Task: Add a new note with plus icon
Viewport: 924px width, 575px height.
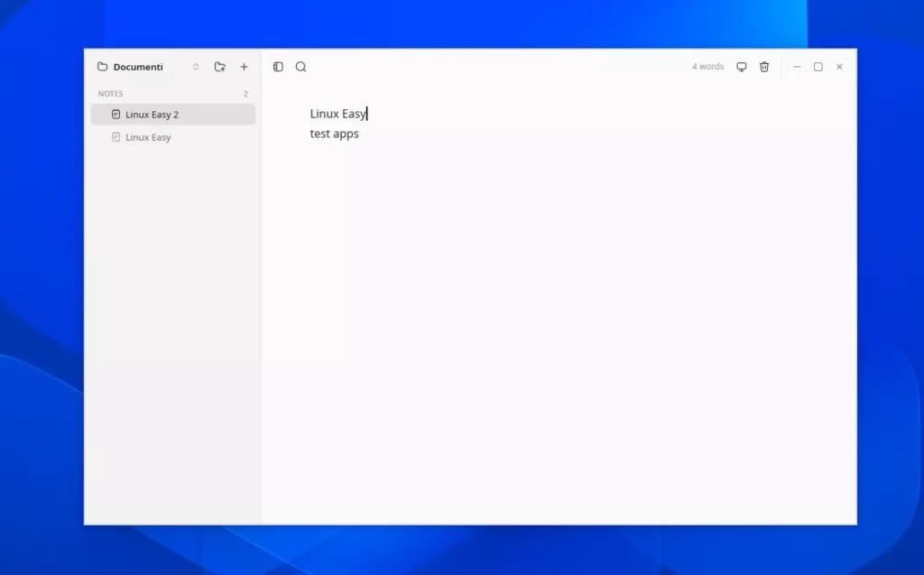Action: point(244,67)
